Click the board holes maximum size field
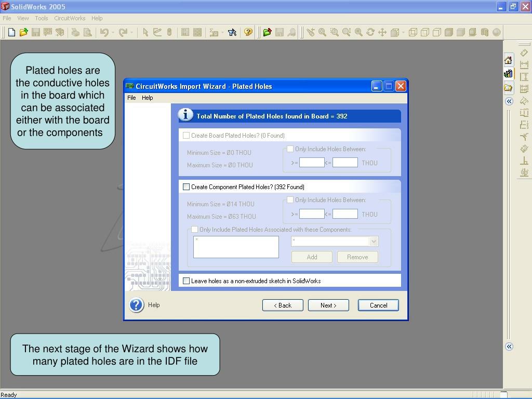The image size is (532, 399). tap(345, 163)
